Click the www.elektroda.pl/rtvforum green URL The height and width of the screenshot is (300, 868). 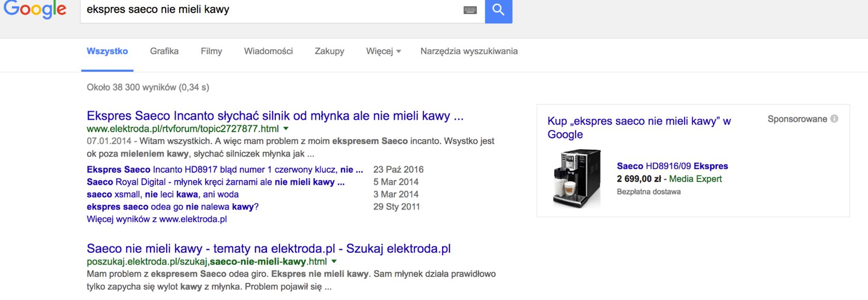(x=183, y=129)
